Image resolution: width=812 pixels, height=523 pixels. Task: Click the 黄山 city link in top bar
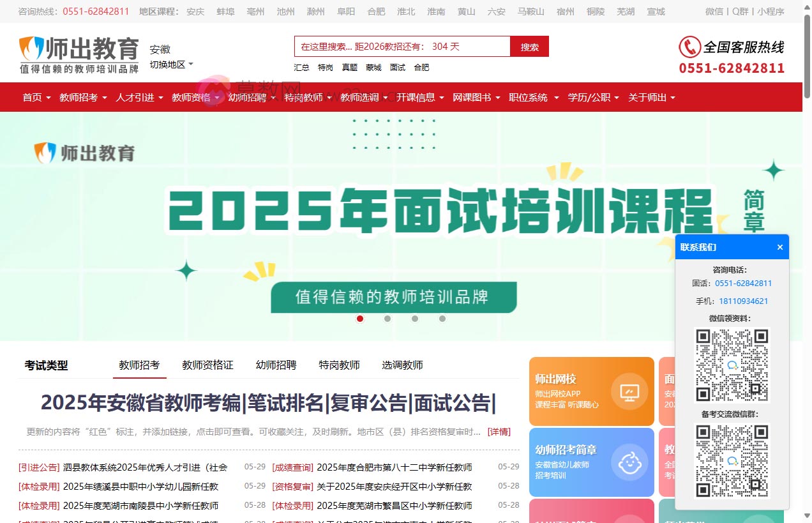pyautogui.click(x=466, y=11)
